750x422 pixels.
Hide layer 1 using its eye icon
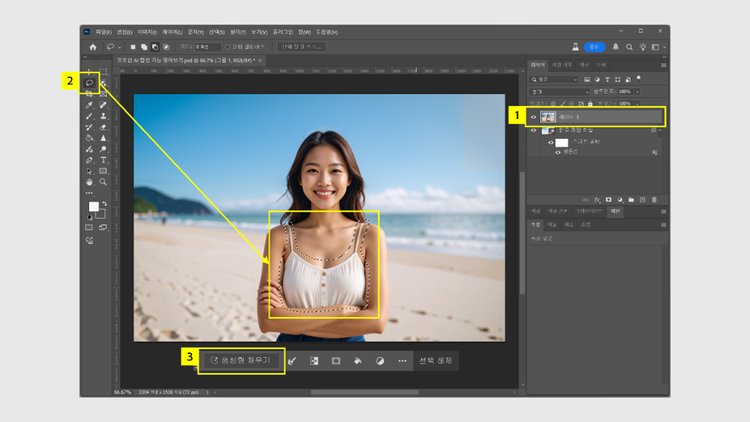click(534, 117)
